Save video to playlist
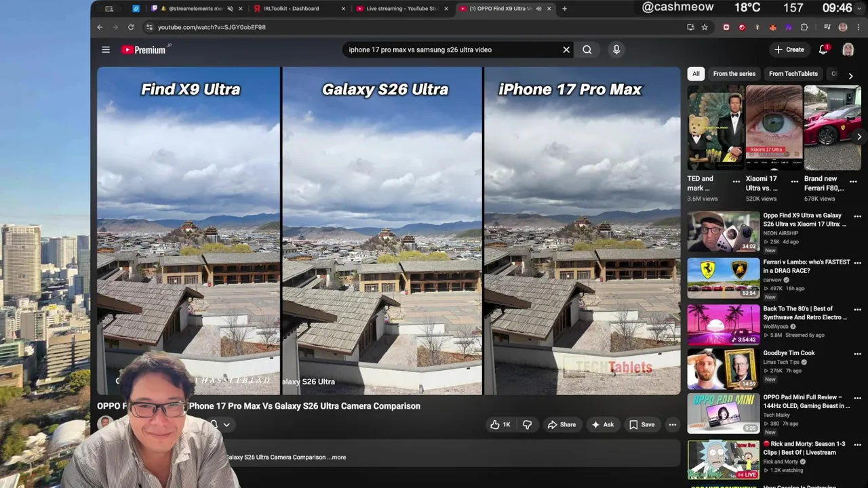 pos(642,424)
